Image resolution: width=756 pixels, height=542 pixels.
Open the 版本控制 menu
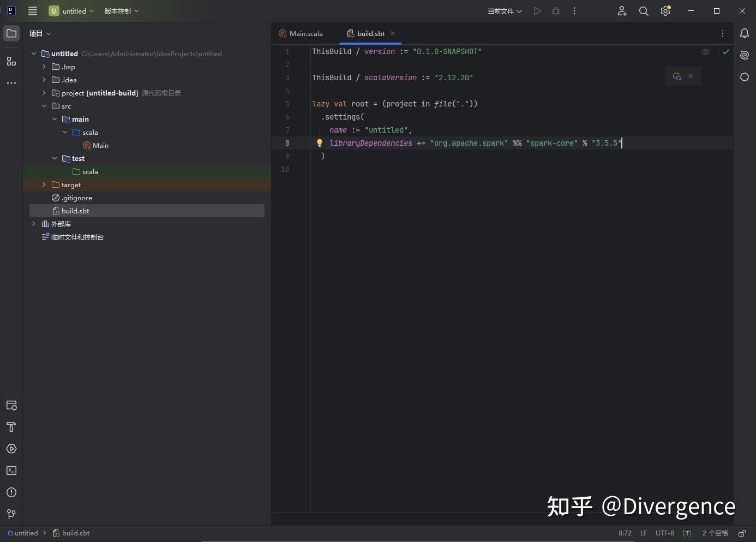click(x=118, y=11)
